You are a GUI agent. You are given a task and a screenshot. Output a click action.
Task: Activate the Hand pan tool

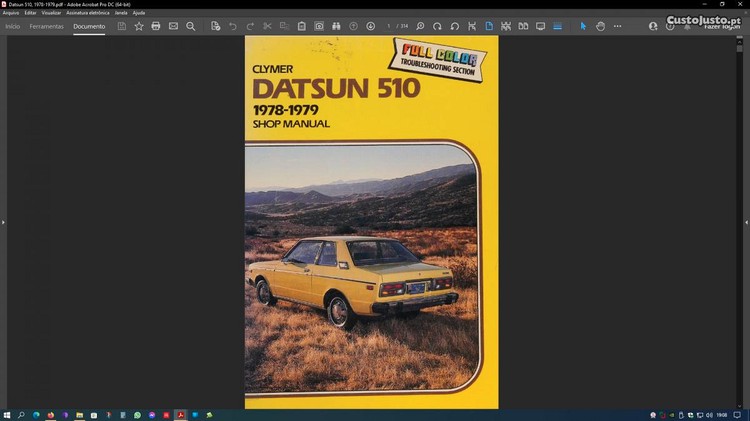600,26
